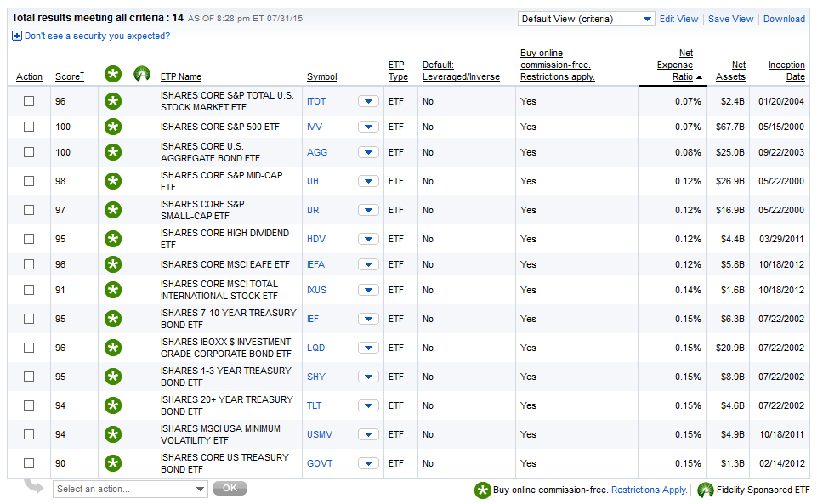Check the box for AGG row
The height and width of the screenshot is (504, 823).
29,152
